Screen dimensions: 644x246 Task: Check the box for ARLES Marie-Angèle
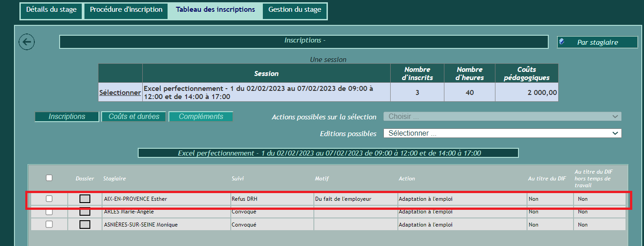[x=49, y=212]
